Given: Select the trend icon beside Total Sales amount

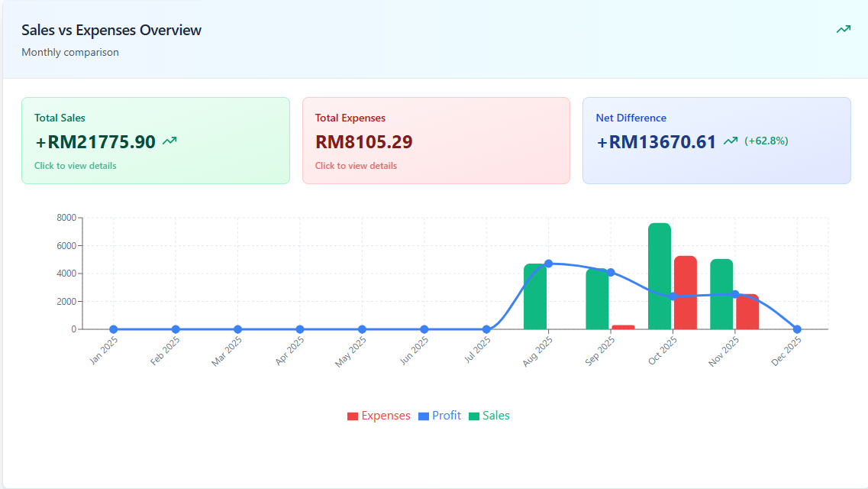Looking at the screenshot, I should click(169, 141).
